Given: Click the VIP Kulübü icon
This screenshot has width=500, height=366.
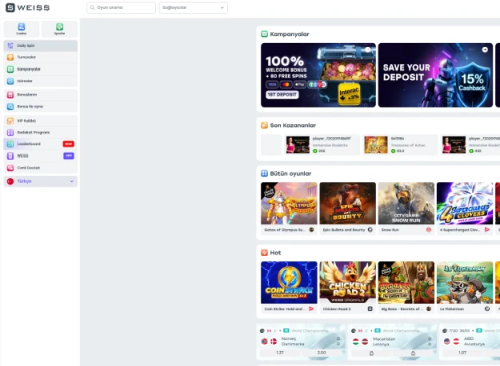Looking at the screenshot, I should [x=10, y=121].
